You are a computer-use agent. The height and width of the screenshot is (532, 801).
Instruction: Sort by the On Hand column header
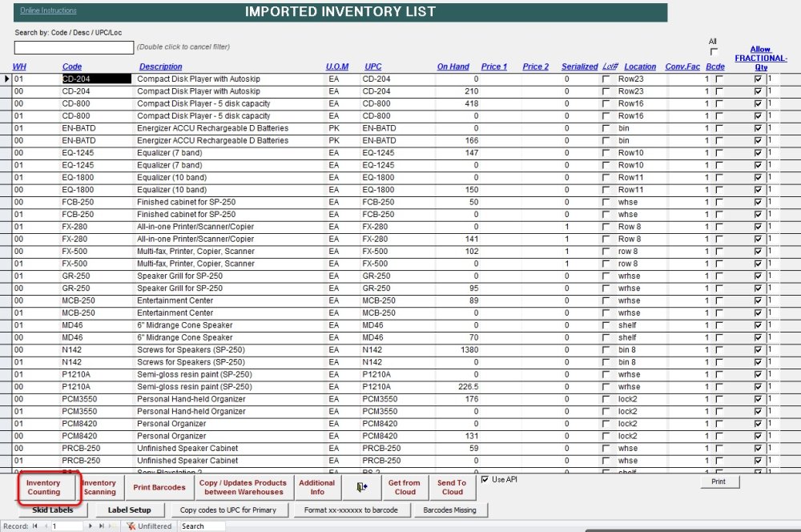(x=453, y=66)
